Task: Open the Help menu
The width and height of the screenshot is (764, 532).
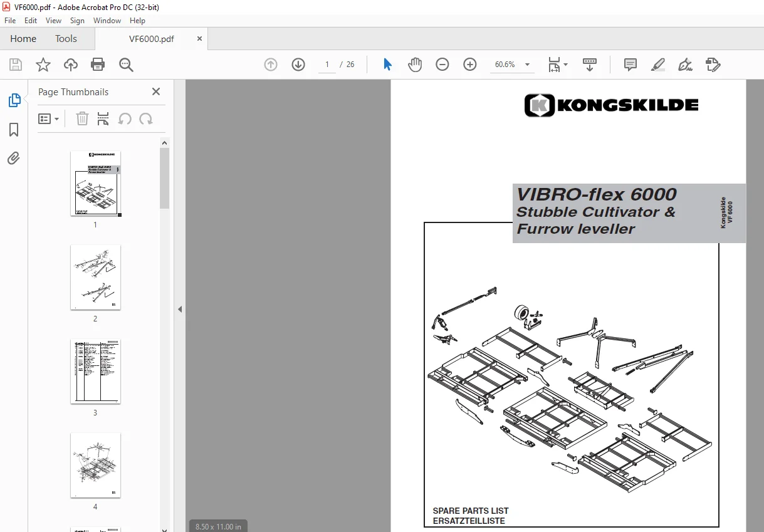Action: pos(137,21)
